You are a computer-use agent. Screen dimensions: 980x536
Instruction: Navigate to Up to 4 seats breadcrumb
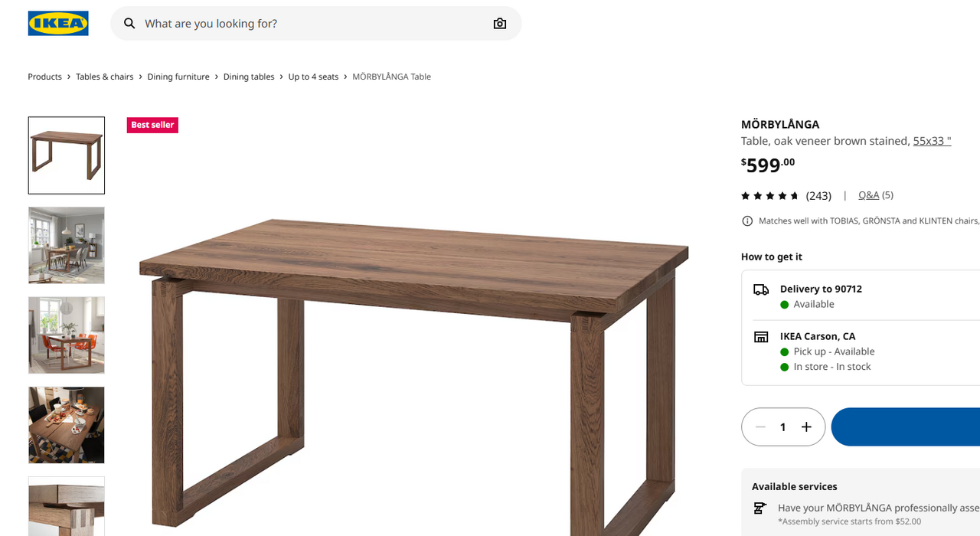pos(313,77)
